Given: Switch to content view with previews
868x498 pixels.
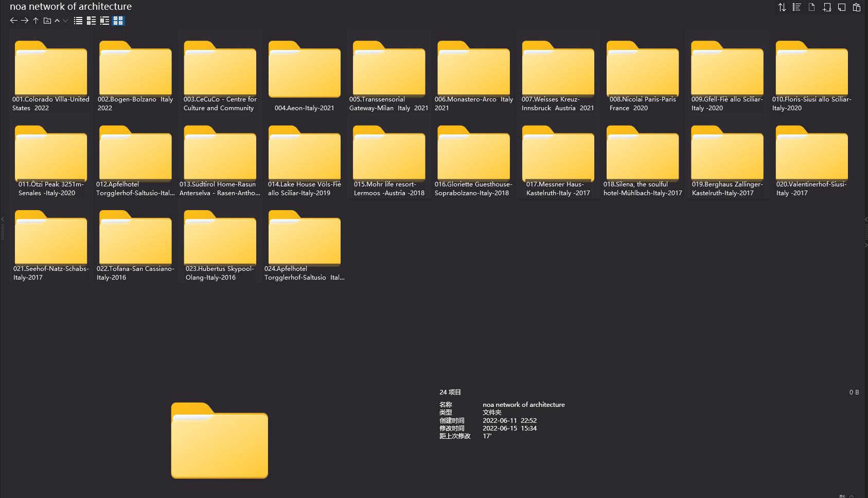Looking at the screenshot, I should (x=105, y=21).
